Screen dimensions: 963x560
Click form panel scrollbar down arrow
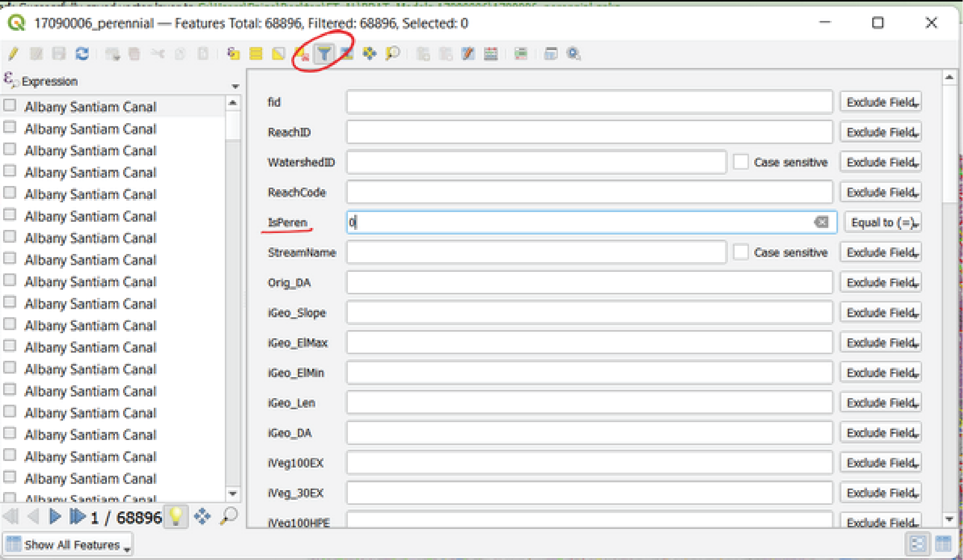click(949, 519)
